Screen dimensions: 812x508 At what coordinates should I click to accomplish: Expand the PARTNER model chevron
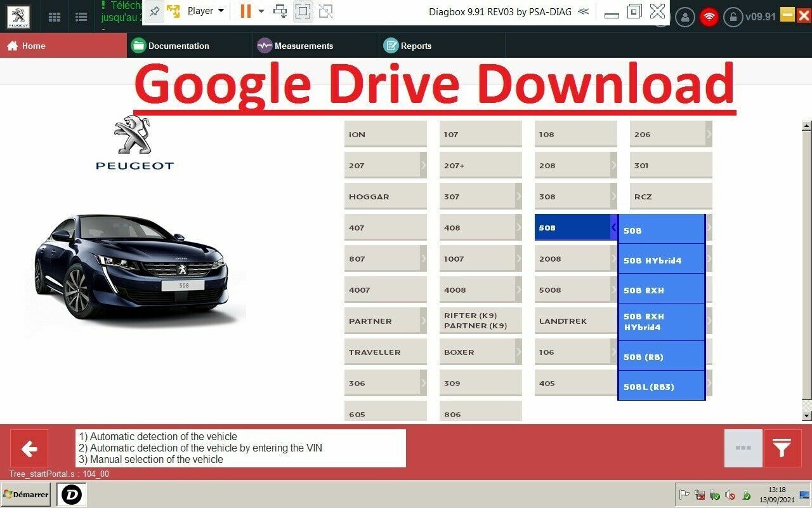tap(423, 321)
